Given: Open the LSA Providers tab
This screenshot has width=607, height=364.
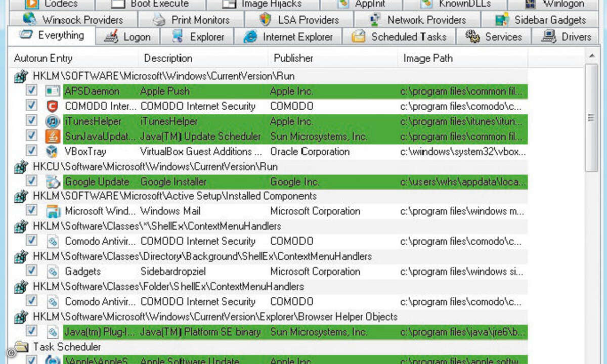Looking at the screenshot, I should point(299,20).
